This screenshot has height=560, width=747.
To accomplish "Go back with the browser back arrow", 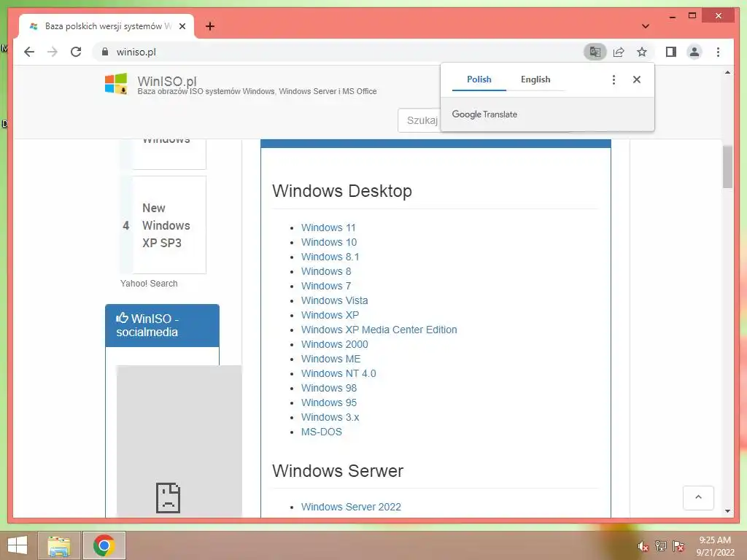I will (x=29, y=52).
